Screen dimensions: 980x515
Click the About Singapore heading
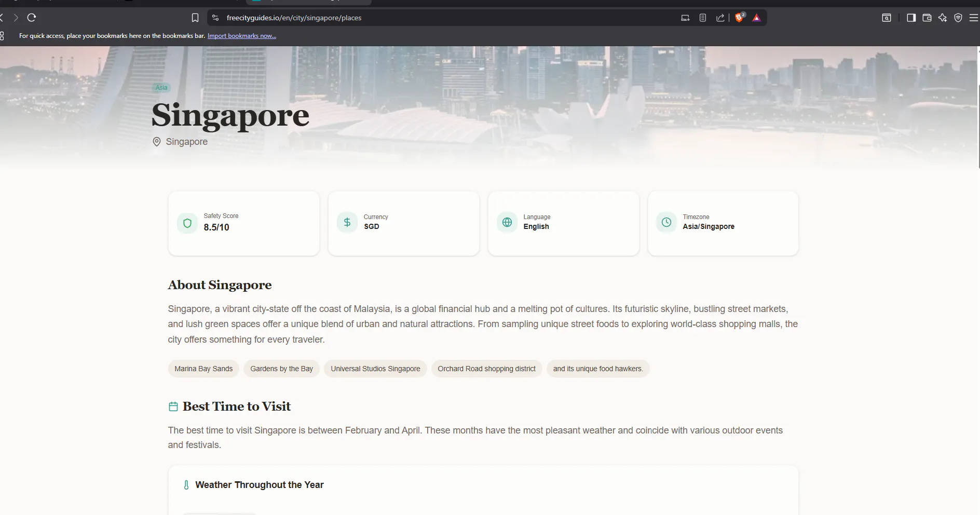tap(220, 285)
